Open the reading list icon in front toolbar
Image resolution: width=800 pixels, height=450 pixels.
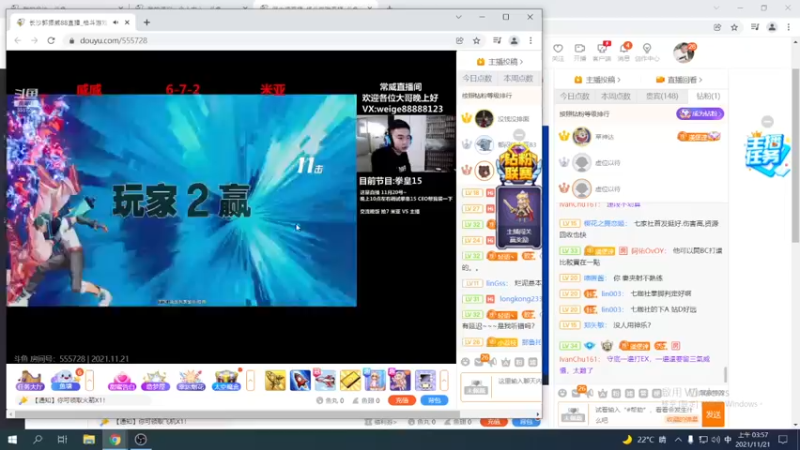click(497, 40)
